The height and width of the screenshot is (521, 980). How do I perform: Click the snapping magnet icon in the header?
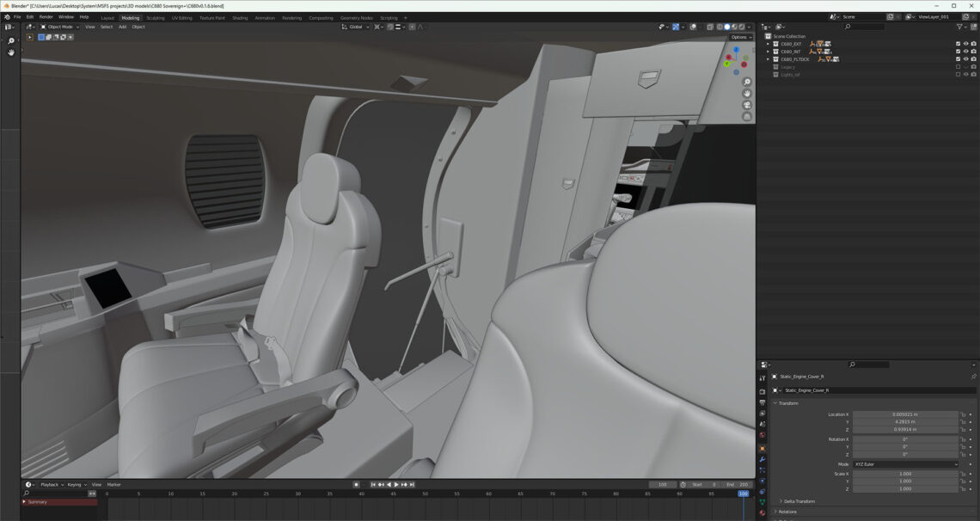pyautogui.click(x=389, y=27)
